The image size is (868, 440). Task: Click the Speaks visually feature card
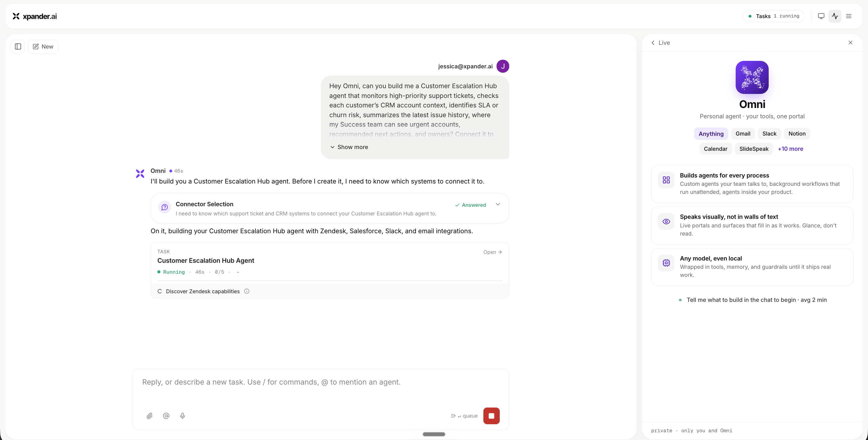coord(752,225)
